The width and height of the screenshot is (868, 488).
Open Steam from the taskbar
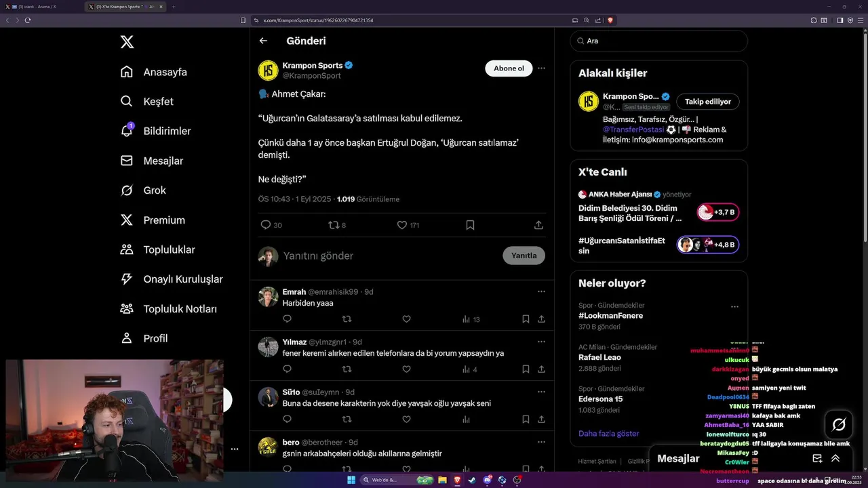471,480
